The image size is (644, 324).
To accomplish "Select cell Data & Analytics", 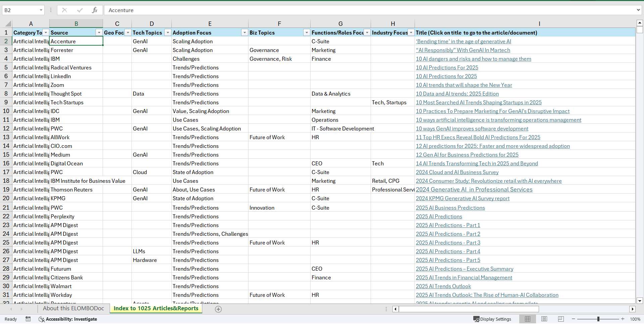I will (x=340, y=94).
